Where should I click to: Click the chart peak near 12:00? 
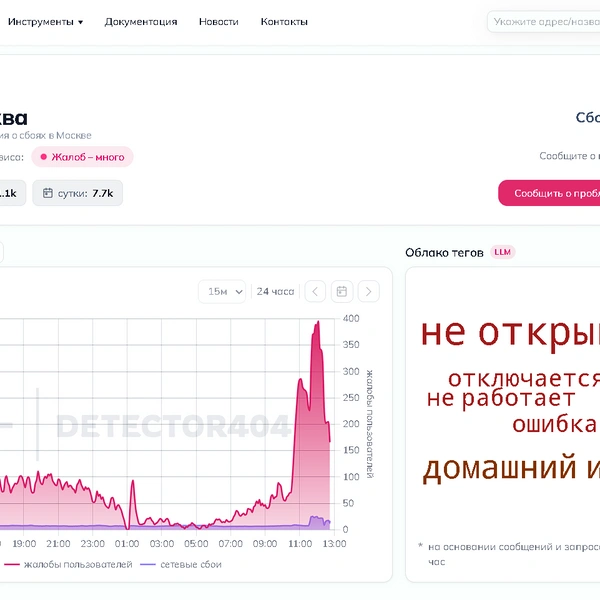coord(318,323)
